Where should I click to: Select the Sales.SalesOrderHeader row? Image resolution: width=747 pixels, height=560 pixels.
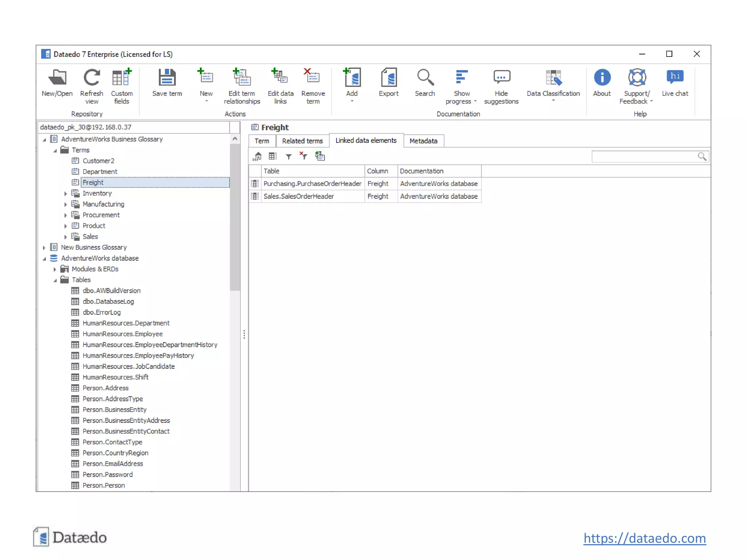[298, 196]
